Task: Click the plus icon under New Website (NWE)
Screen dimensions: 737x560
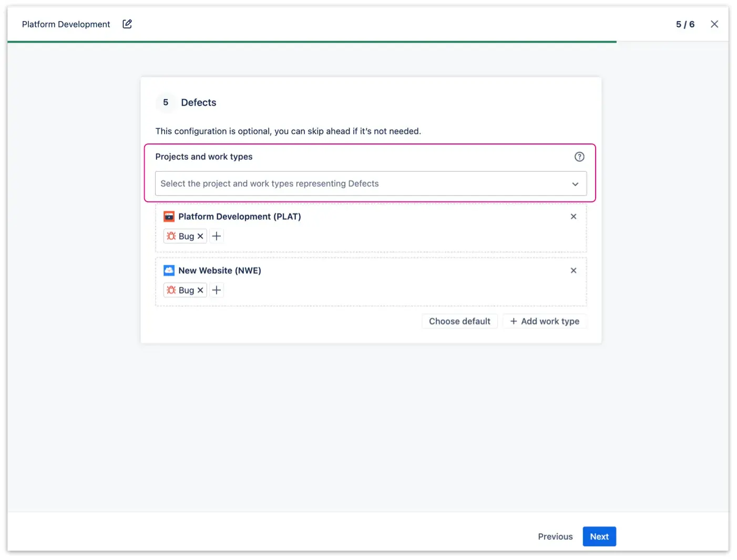Action: pyautogui.click(x=217, y=289)
